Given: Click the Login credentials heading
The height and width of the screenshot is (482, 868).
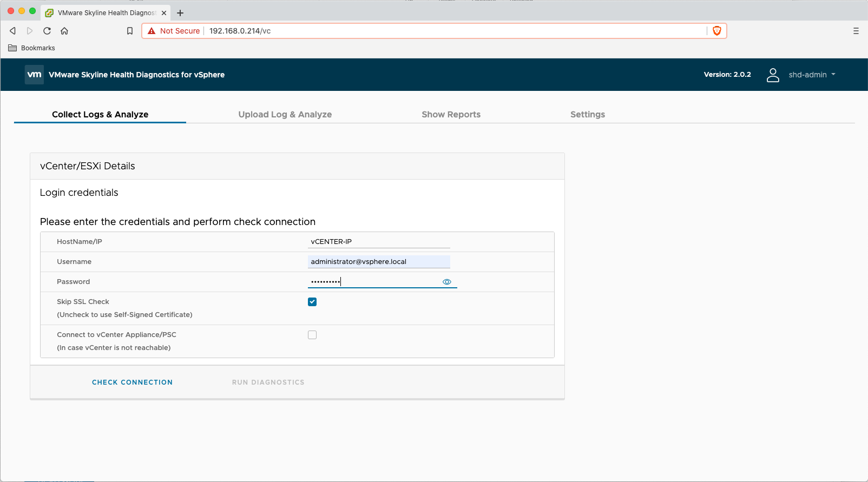Looking at the screenshot, I should coord(79,193).
